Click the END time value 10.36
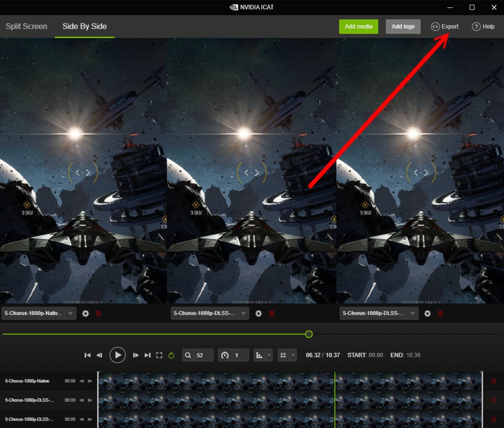Viewport: 504px width, 428px height. [x=413, y=355]
